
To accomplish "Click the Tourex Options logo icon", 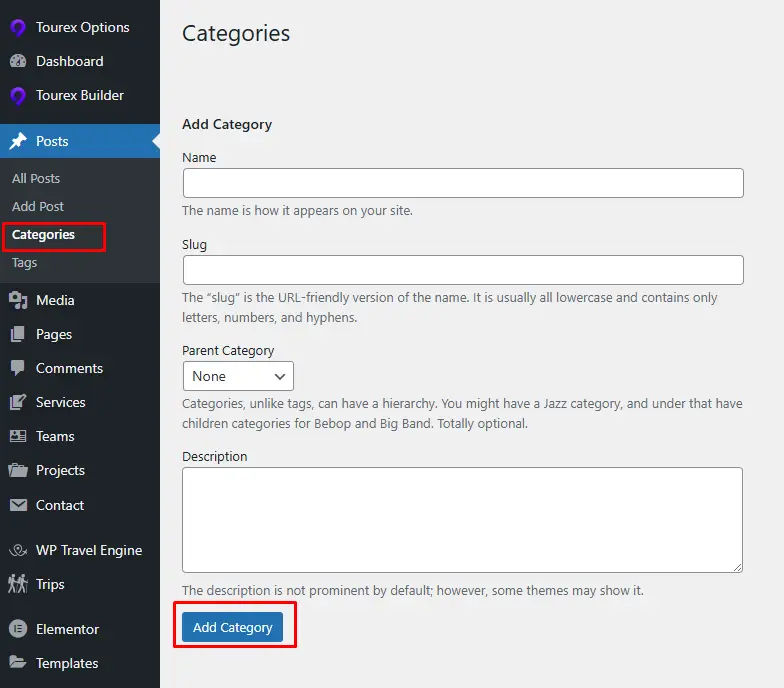I will coord(18,28).
